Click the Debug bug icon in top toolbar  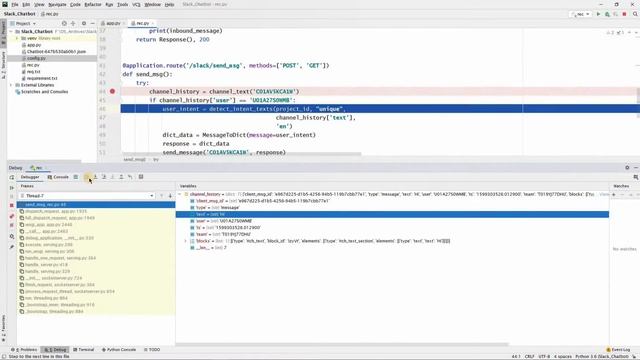point(607,14)
